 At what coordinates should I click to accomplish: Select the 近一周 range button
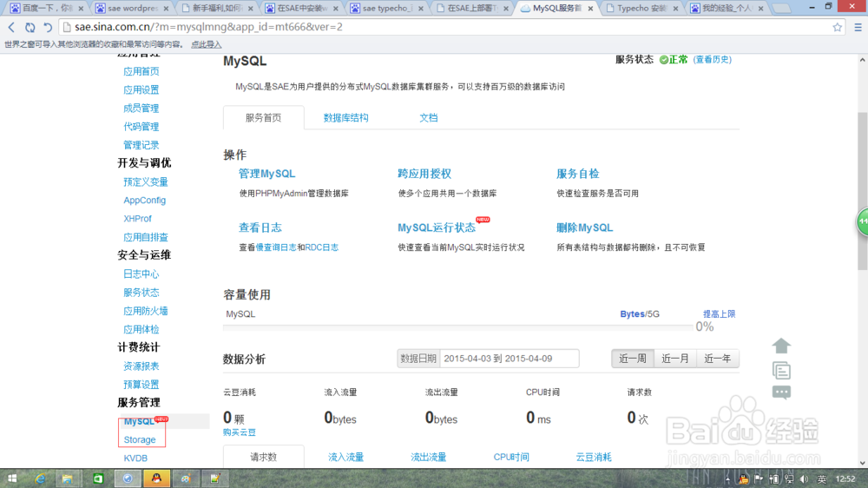pyautogui.click(x=633, y=359)
